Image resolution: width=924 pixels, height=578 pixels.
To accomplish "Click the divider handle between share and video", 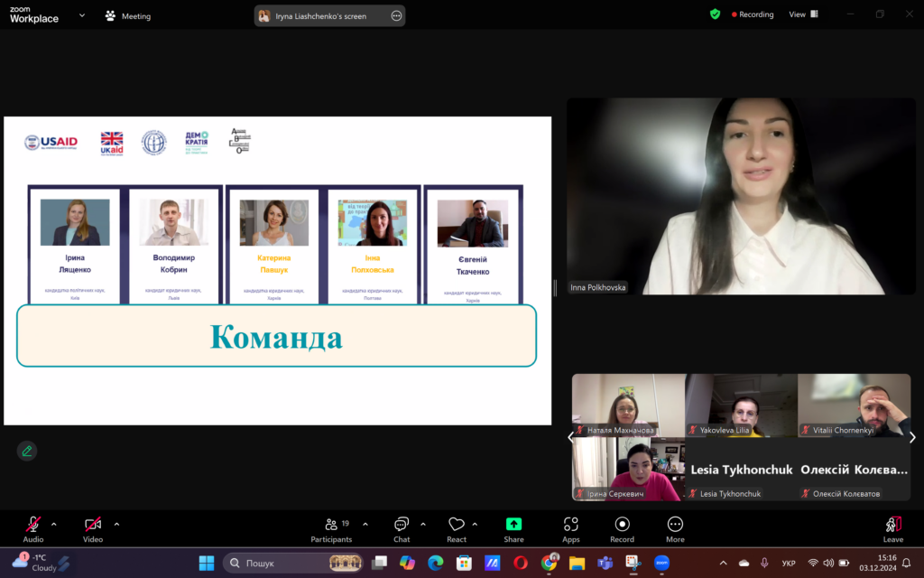I will tap(555, 288).
